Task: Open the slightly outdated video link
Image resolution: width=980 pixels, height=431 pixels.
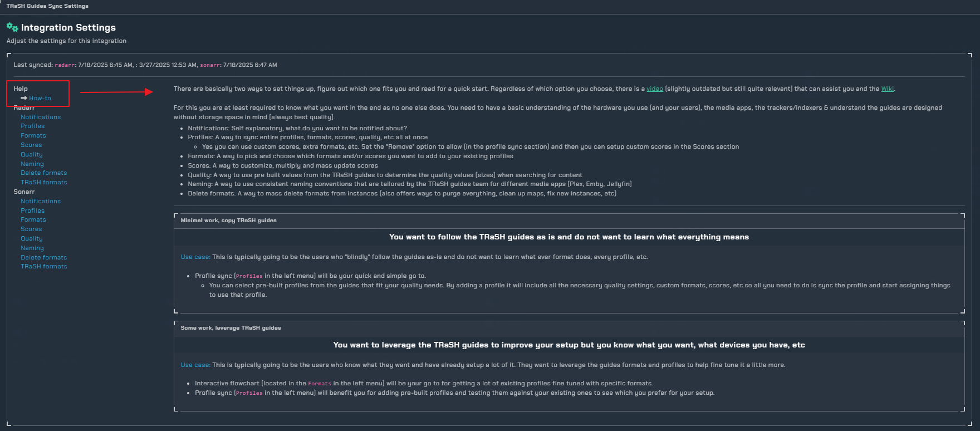Action: tap(655, 89)
